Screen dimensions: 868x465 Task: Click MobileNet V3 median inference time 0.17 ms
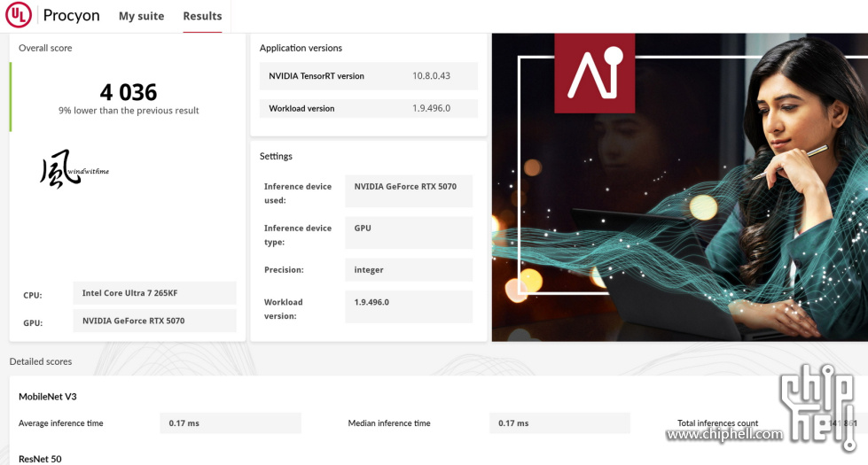point(559,423)
